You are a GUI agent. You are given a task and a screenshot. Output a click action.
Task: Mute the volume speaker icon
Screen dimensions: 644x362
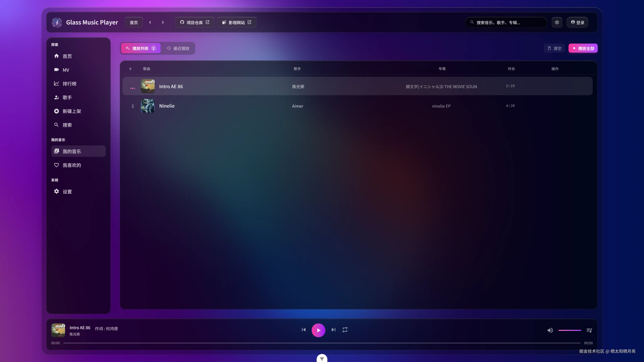click(550, 330)
